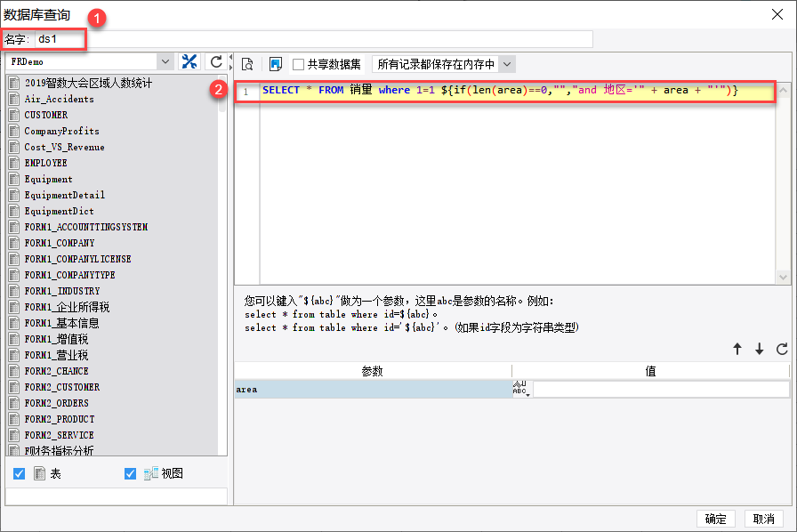Image resolution: width=797 pixels, height=532 pixels.
Task: Uncheck the 视图 checkbox
Action: pos(130,473)
